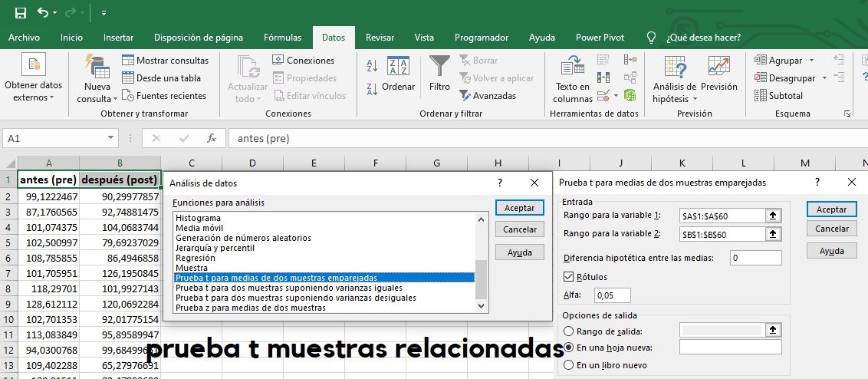
Task: Switch to the Fórmulas tab
Action: coord(282,38)
